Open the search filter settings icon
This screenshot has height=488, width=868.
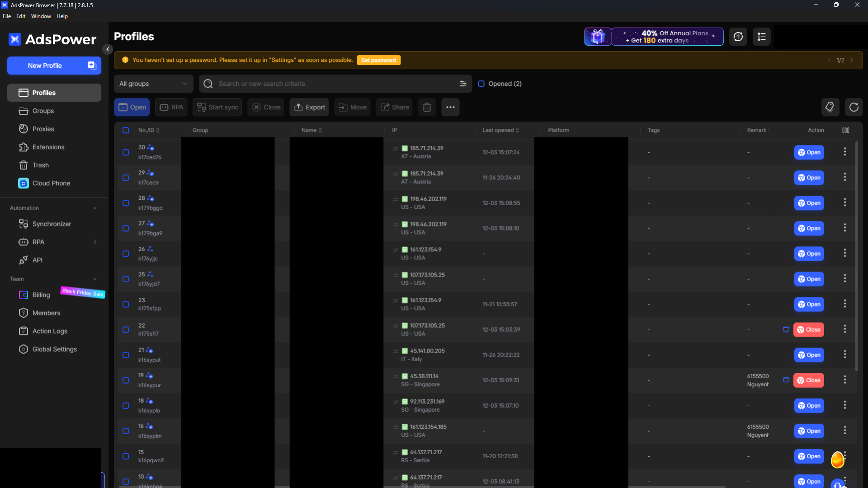[x=463, y=84]
